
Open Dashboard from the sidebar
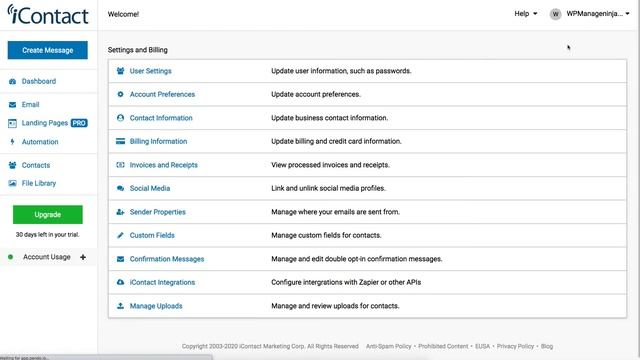(x=39, y=82)
